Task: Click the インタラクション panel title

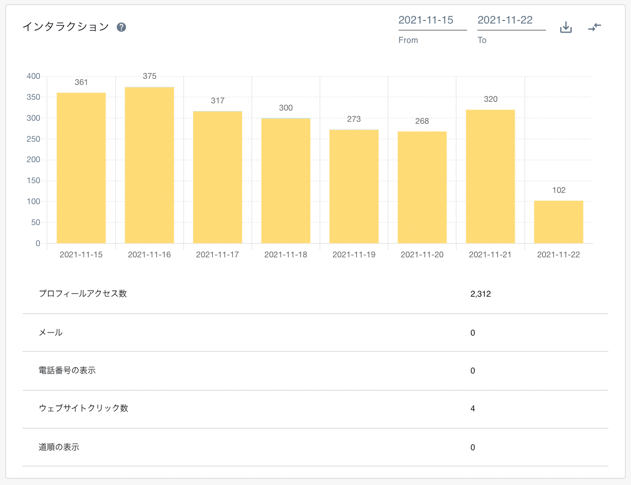Action: (66, 27)
